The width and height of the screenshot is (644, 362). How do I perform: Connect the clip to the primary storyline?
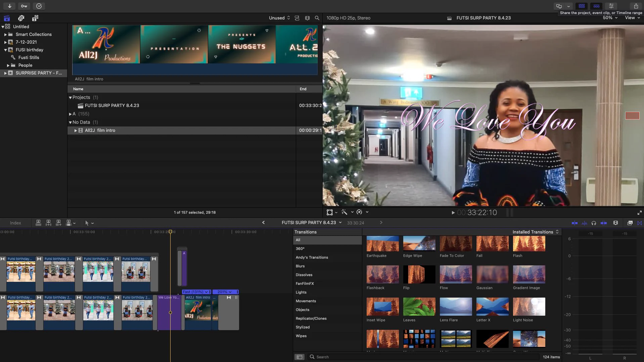38,223
